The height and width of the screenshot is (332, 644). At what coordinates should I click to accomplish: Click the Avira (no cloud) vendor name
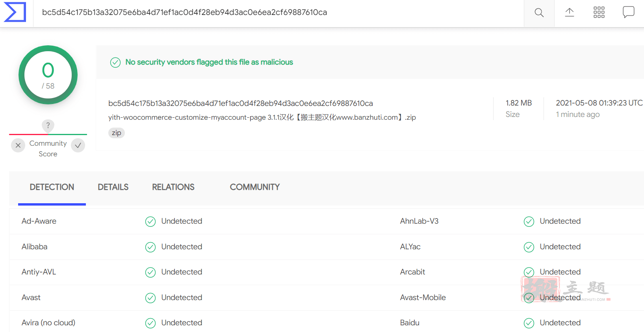(x=48, y=323)
